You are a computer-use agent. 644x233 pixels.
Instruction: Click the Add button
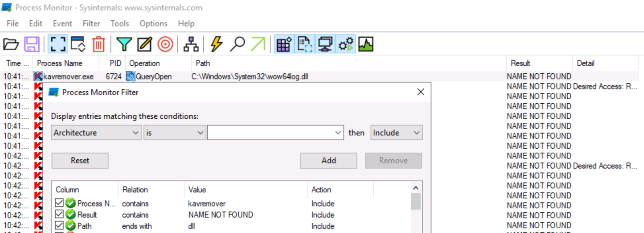(329, 161)
